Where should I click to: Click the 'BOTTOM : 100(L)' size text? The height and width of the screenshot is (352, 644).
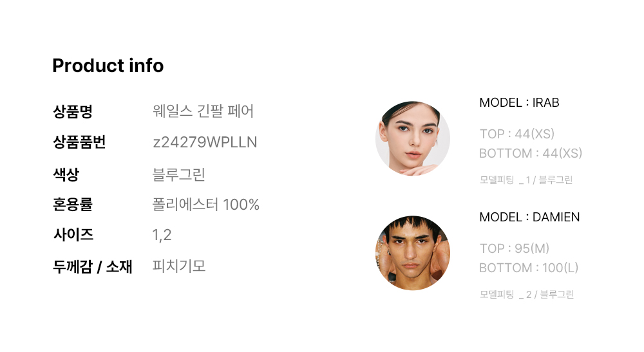click(x=528, y=268)
